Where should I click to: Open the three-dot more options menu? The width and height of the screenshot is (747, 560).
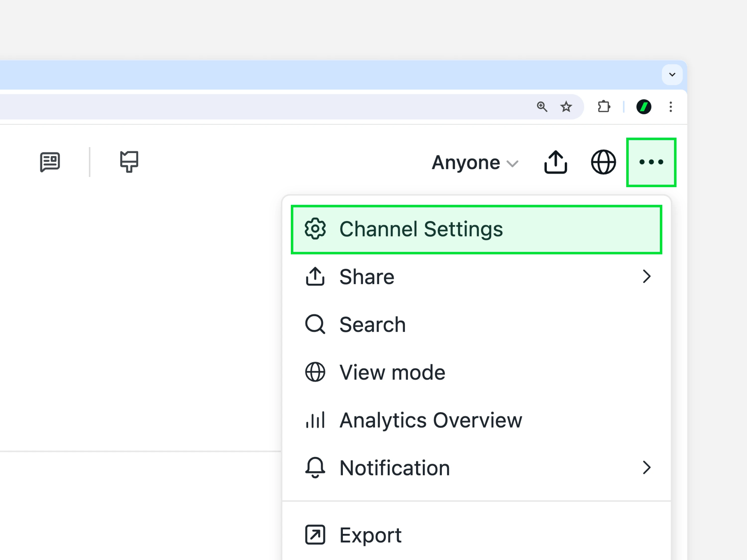pyautogui.click(x=651, y=162)
